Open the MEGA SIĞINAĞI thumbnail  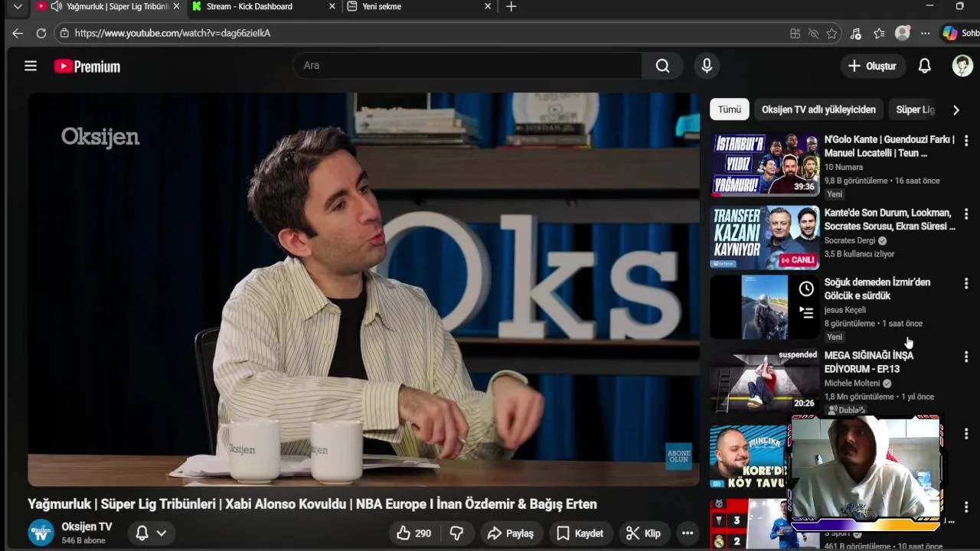pyautogui.click(x=764, y=381)
